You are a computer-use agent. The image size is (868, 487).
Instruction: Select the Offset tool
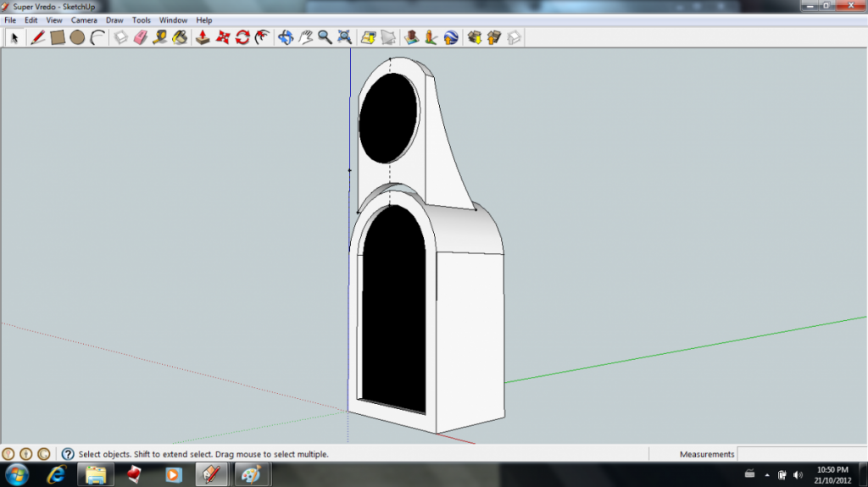[263, 37]
